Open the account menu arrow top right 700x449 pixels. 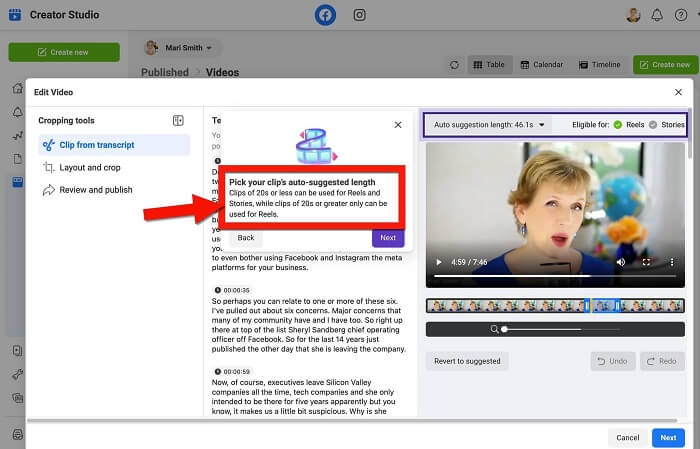click(697, 15)
